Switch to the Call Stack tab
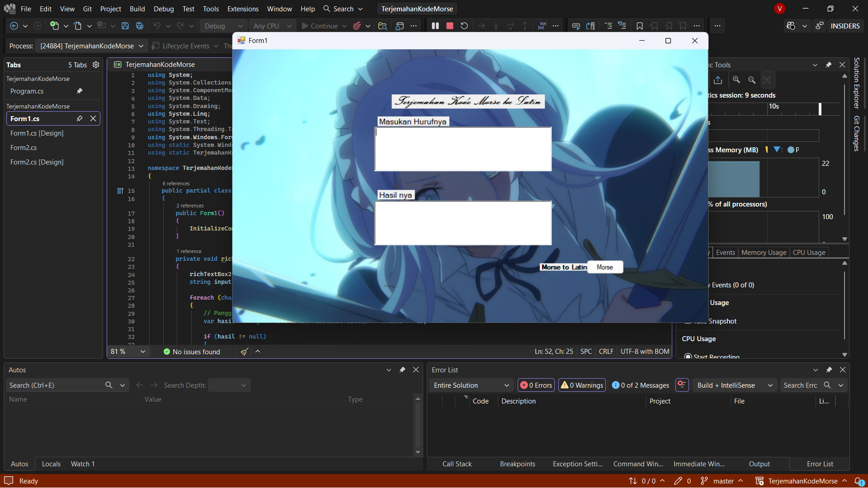868x488 pixels. coord(457,464)
